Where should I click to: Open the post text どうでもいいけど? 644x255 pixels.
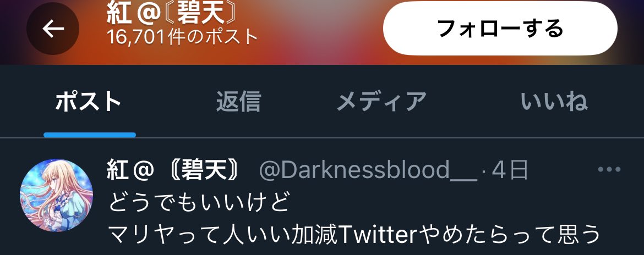(199, 202)
